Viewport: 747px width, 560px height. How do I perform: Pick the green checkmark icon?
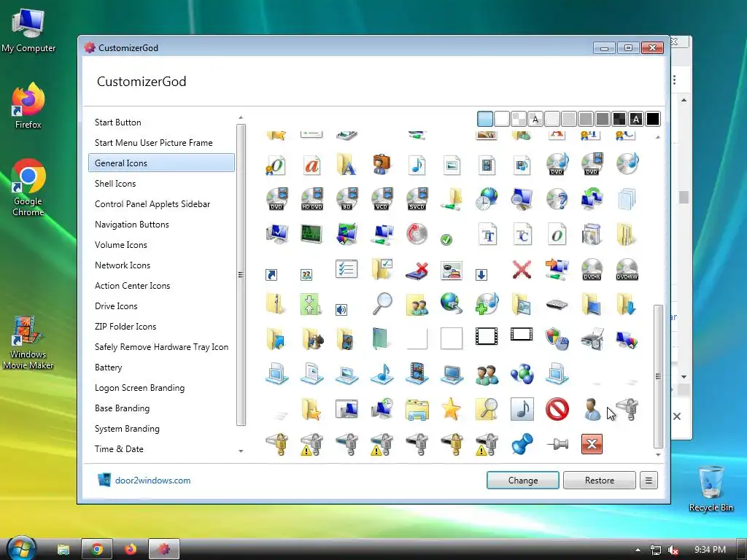tap(446, 239)
